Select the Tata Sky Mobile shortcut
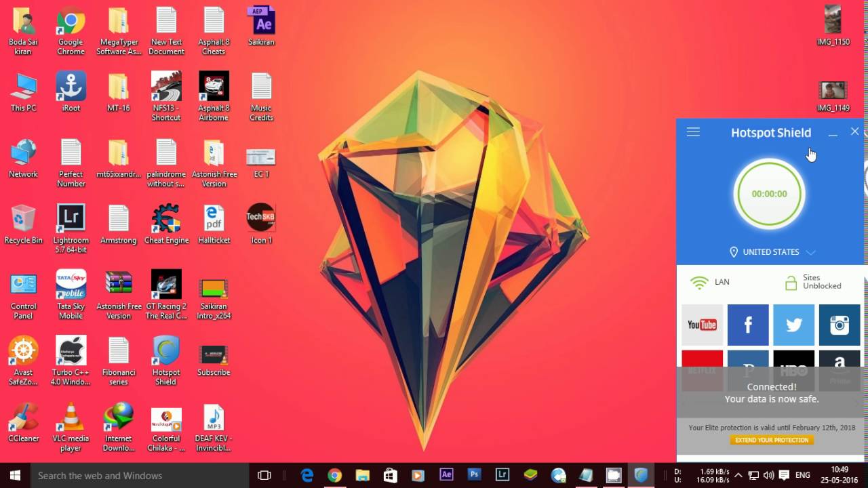This screenshot has width=868, height=488. 71,295
